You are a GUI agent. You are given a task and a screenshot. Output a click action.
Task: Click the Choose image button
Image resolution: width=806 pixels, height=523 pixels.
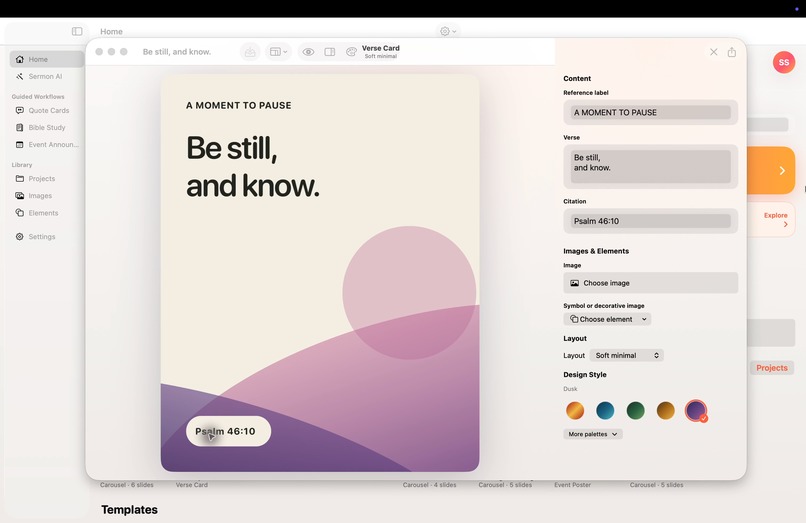click(x=651, y=283)
